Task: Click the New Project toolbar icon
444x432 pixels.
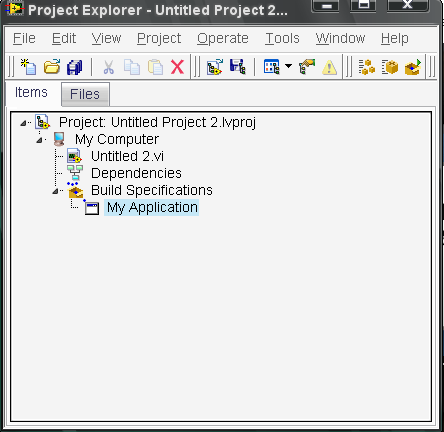Action: (x=28, y=67)
